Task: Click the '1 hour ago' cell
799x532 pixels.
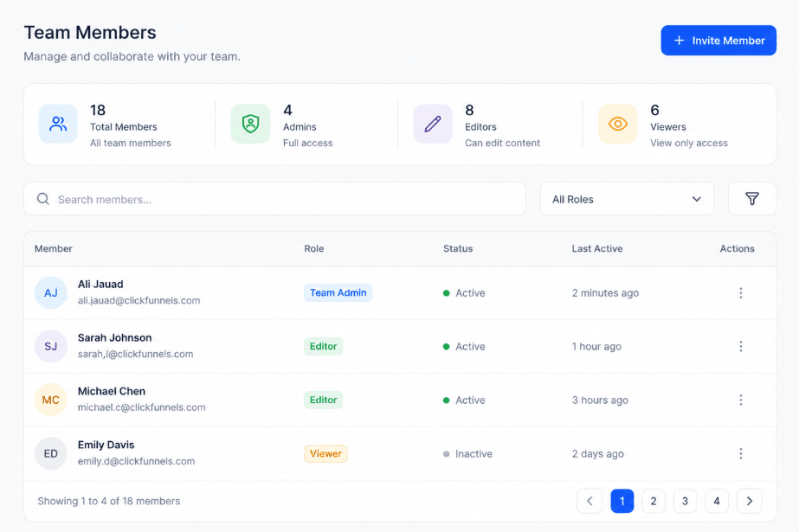Action: point(596,346)
